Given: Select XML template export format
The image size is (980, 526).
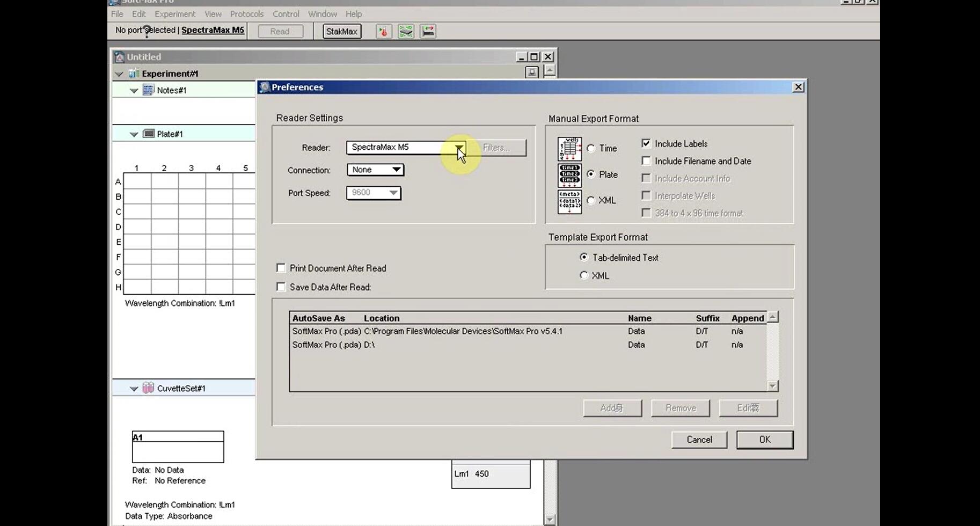Looking at the screenshot, I should pos(584,275).
